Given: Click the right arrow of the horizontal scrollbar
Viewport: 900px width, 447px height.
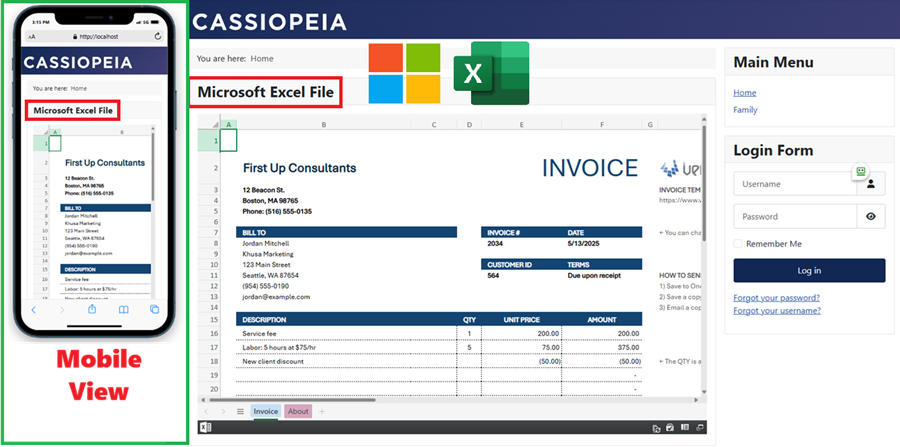Looking at the screenshot, I should 698,399.
